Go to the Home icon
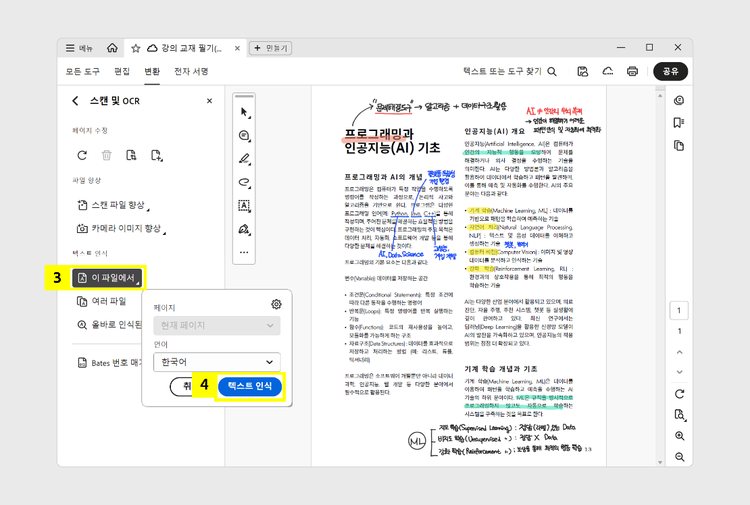The image size is (750, 505). pyautogui.click(x=112, y=48)
